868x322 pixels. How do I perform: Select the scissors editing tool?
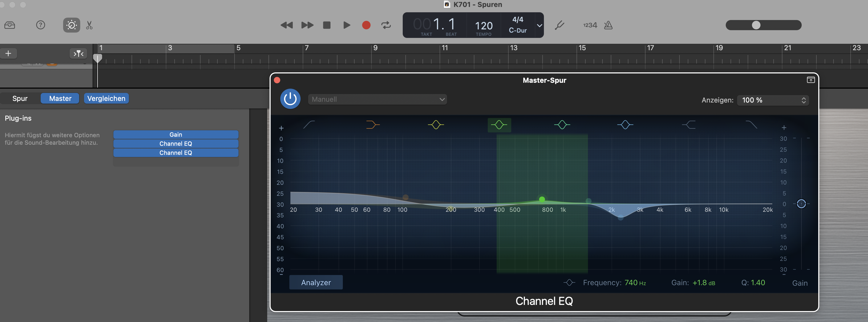coord(89,25)
